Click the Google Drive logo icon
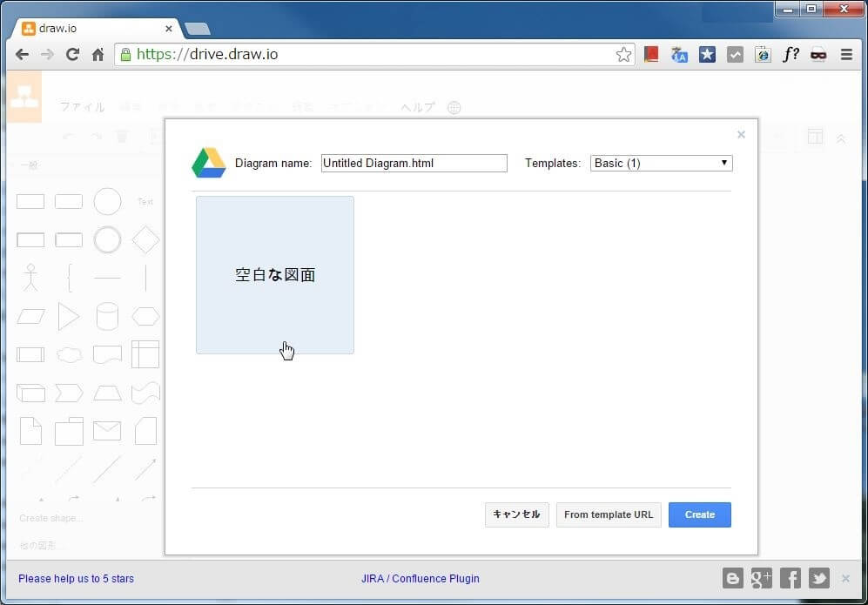This screenshot has height=605, width=868. 208,163
